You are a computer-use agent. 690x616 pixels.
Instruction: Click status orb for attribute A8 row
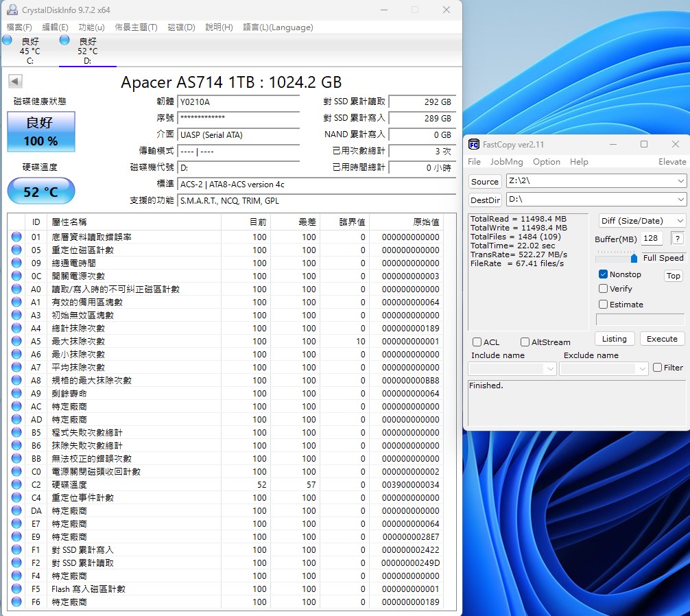16,380
